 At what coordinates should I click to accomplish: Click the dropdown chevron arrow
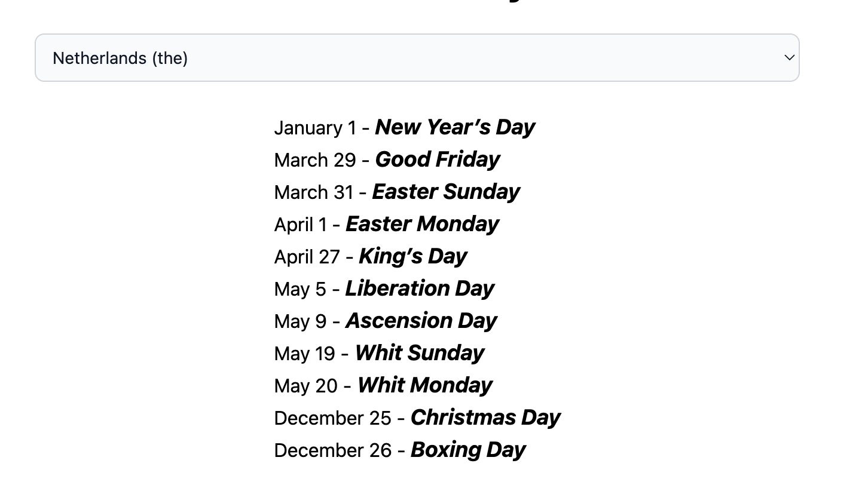pyautogui.click(x=789, y=58)
